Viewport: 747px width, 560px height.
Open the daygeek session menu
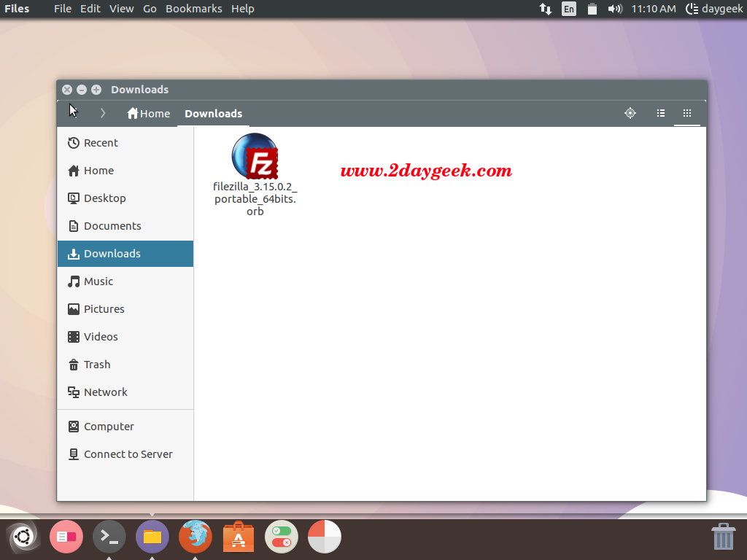tap(714, 9)
